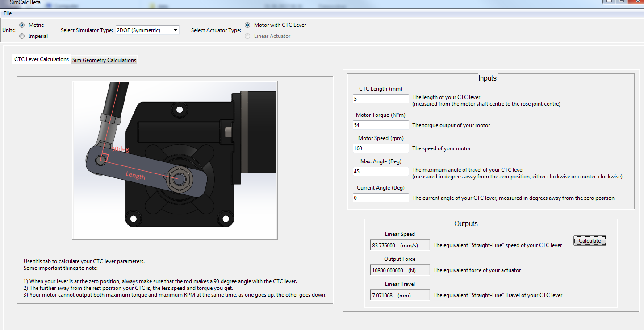The width and height of the screenshot is (644, 330).
Task: Switch units to Imperial
Action: click(22, 36)
